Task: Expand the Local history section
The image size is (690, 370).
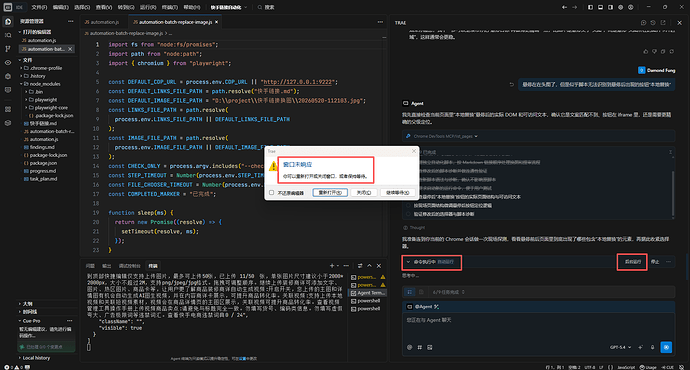Action: click(x=34, y=358)
